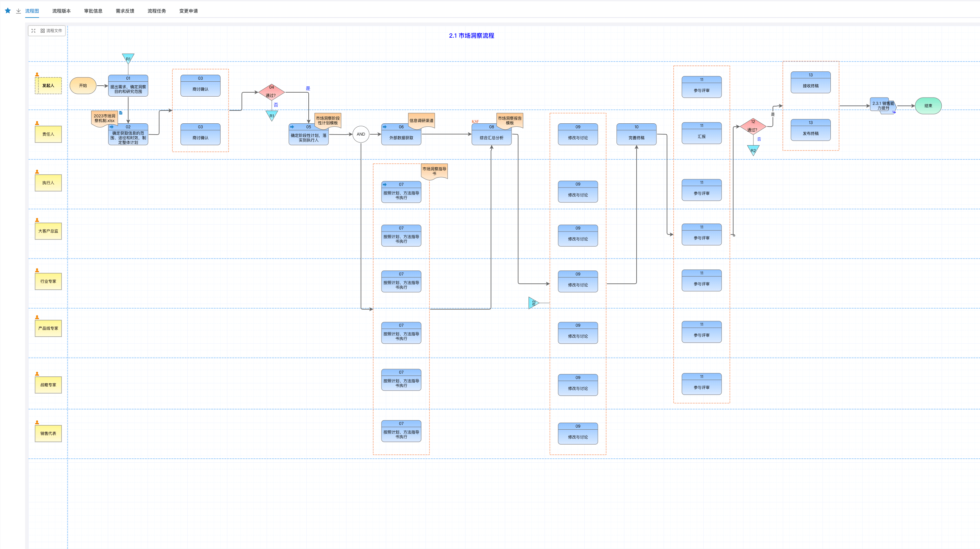Click the fullscreen expand icon

coord(33,31)
